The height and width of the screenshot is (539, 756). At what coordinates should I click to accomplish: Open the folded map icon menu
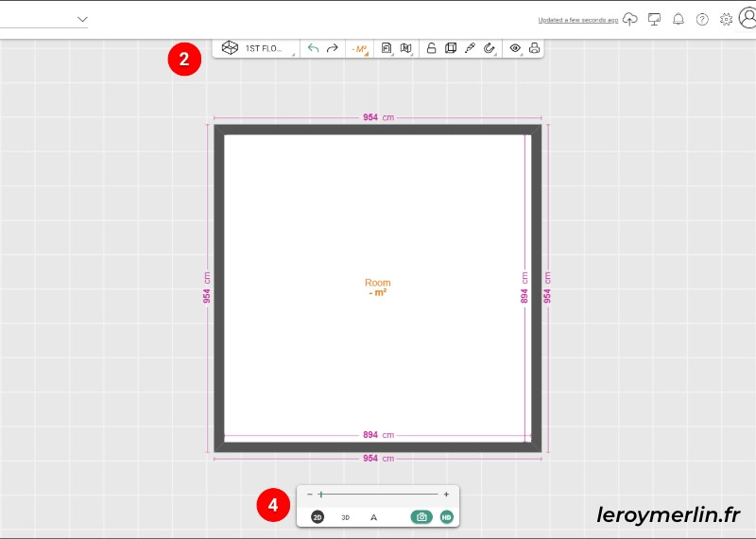pos(406,48)
